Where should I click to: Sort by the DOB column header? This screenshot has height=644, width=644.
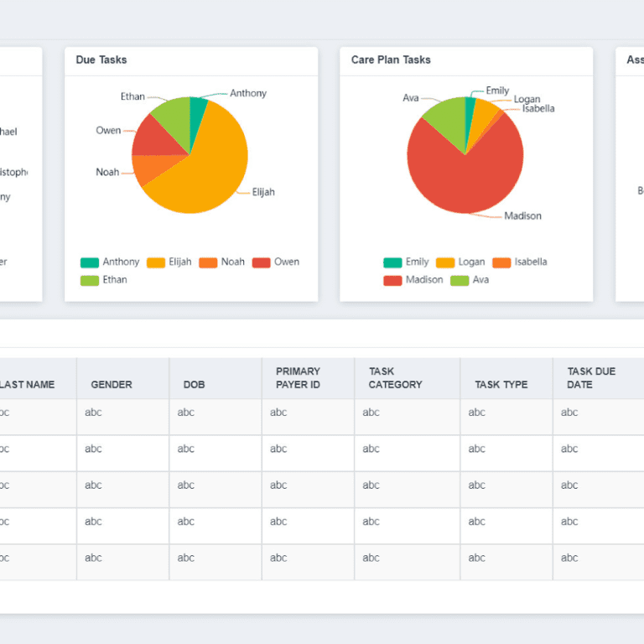[194, 385]
